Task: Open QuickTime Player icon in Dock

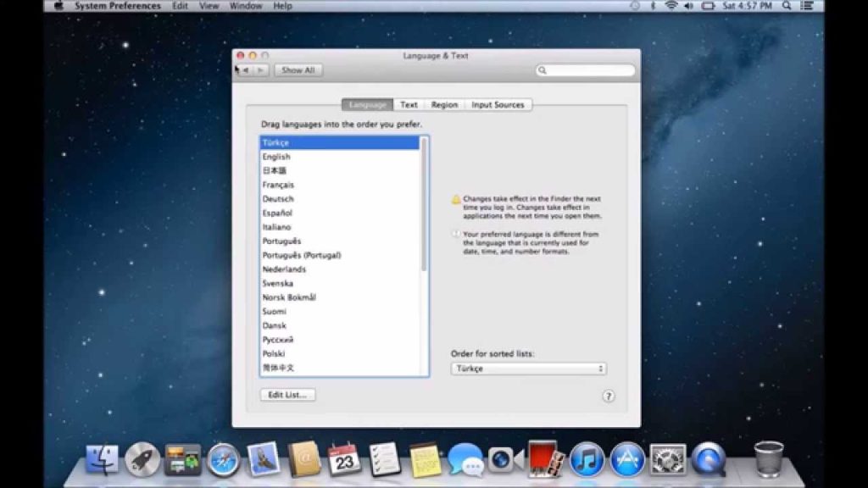Action: point(708,459)
